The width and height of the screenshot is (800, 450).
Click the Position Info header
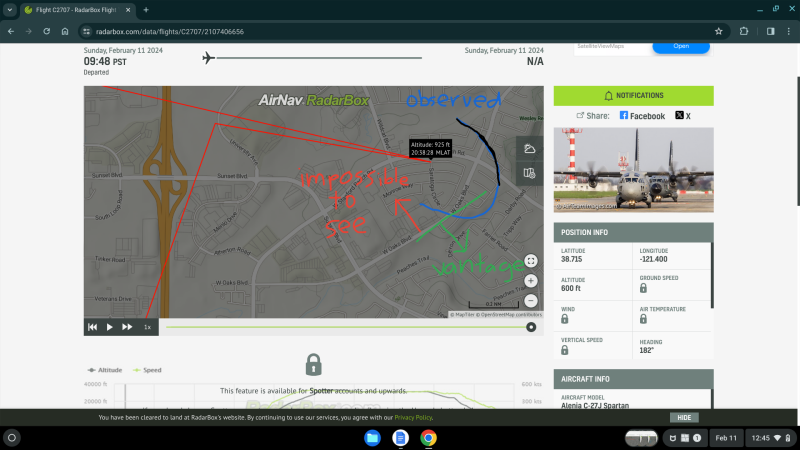click(634, 232)
